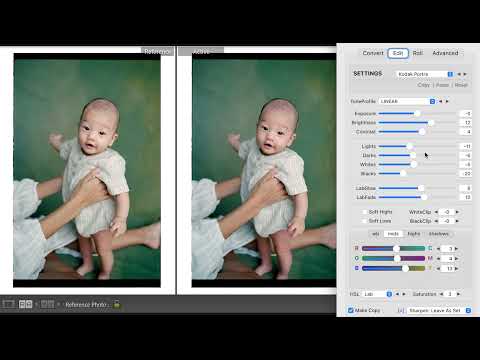Viewport: 480px width, 360px height.
Task: Uncheck the Make Copy checkbox
Action: (x=351, y=310)
